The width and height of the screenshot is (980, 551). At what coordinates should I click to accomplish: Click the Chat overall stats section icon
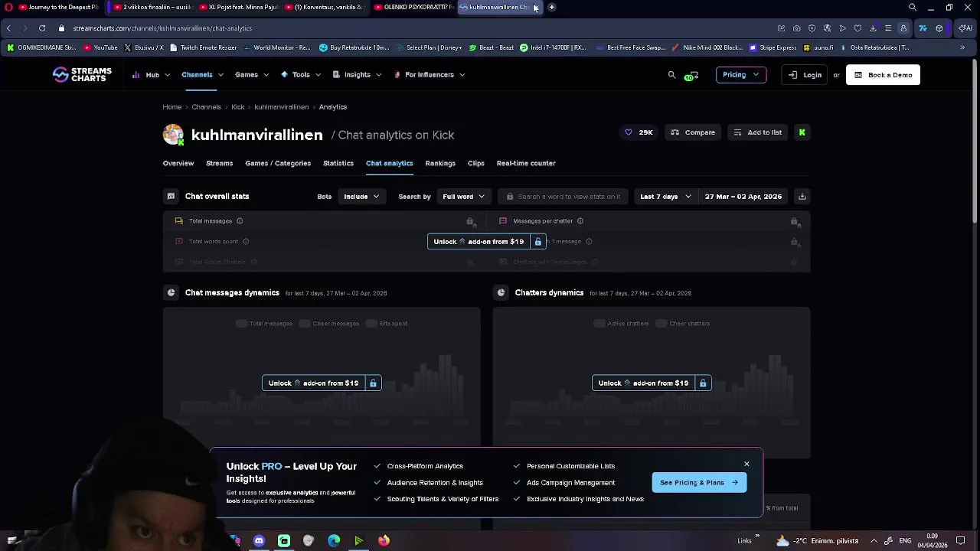(x=171, y=197)
